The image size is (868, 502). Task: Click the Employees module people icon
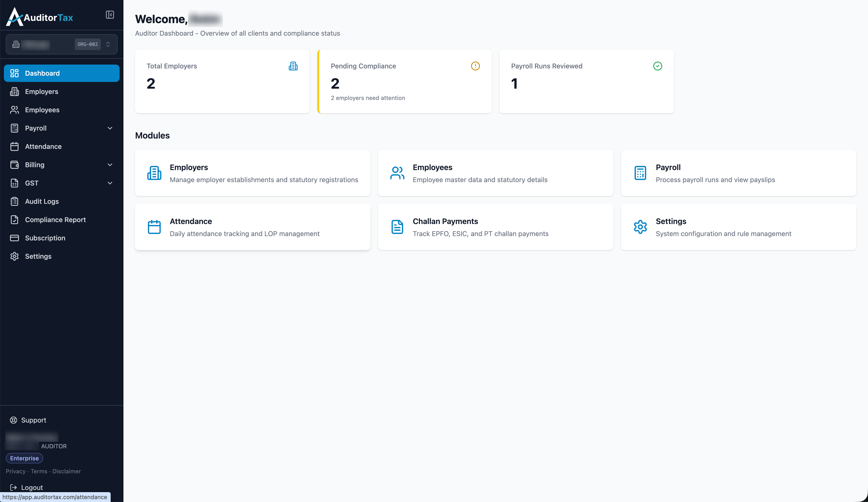click(x=397, y=173)
